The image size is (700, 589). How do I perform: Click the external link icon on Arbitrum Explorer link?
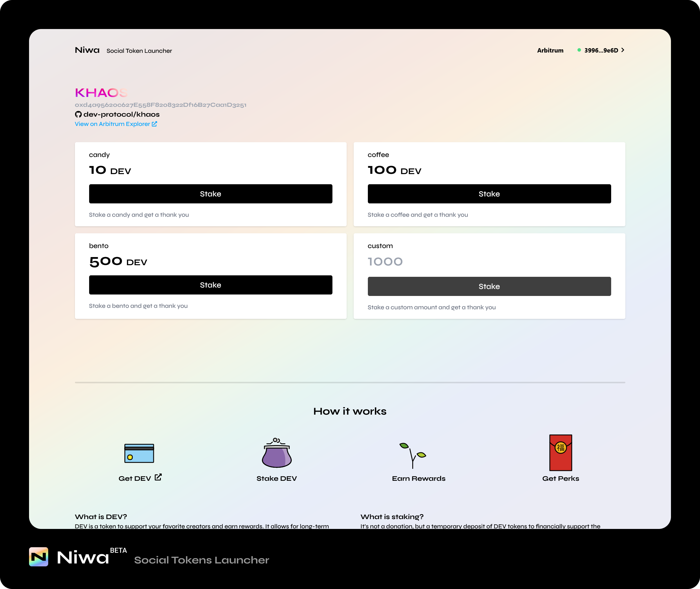click(154, 124)
